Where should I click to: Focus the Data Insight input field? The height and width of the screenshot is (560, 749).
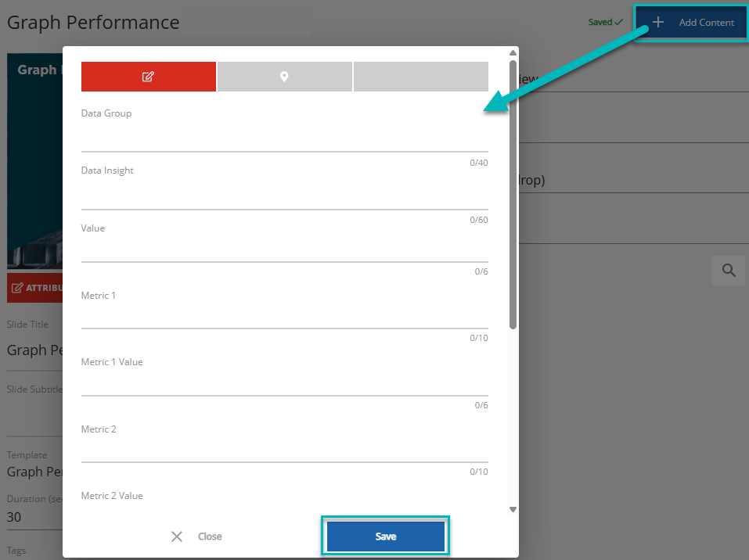(x=284, y=196)
